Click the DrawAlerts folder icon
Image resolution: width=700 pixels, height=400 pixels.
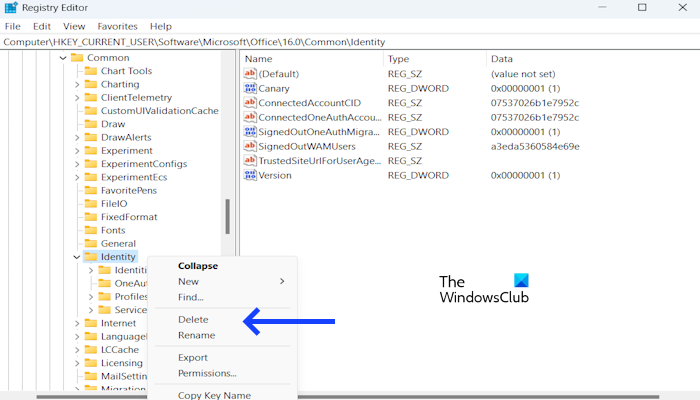pyautogui.click(x=91, y=137)
